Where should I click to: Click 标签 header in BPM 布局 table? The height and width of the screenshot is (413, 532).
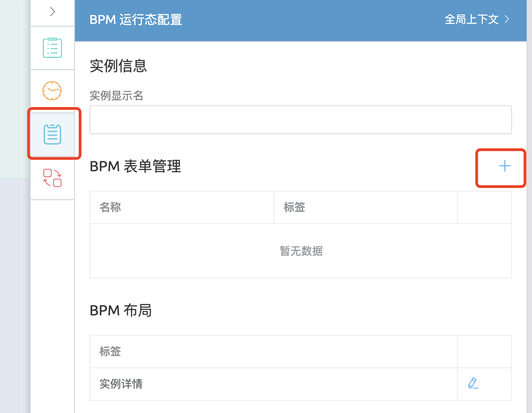[x=110, y=352]
